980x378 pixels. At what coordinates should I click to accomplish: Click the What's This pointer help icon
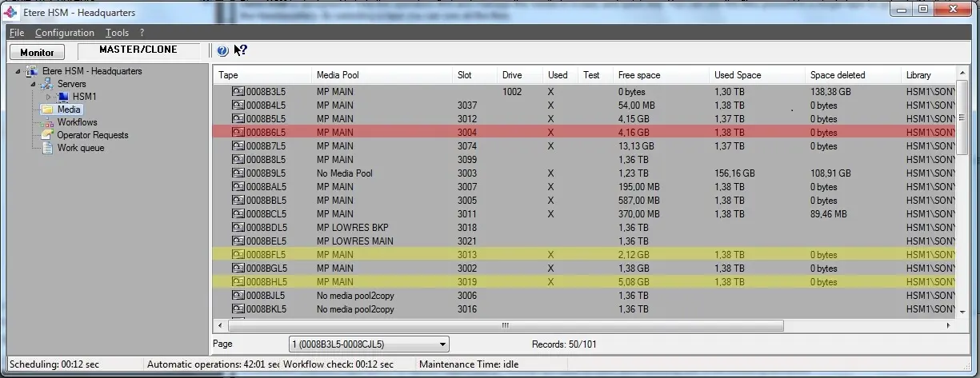coord(240,51)
